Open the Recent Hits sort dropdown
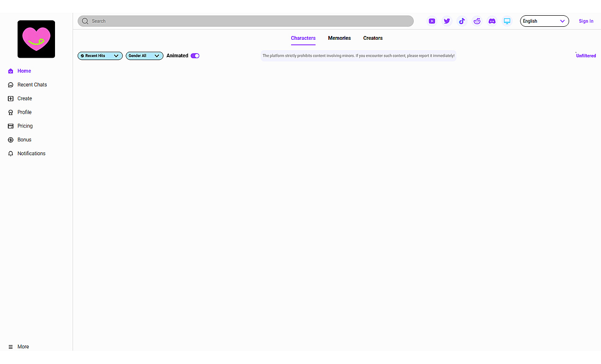 (100, 56)
